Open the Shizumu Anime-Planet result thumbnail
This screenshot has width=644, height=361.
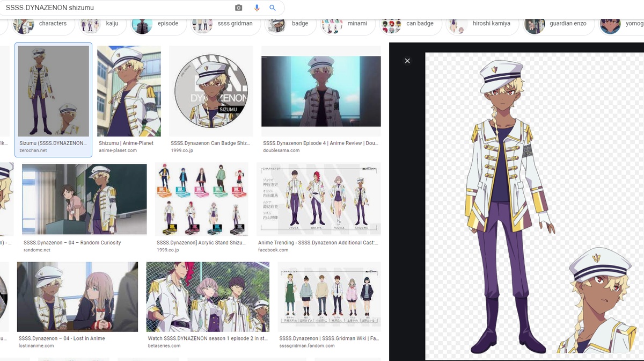[x=129, y=91]
